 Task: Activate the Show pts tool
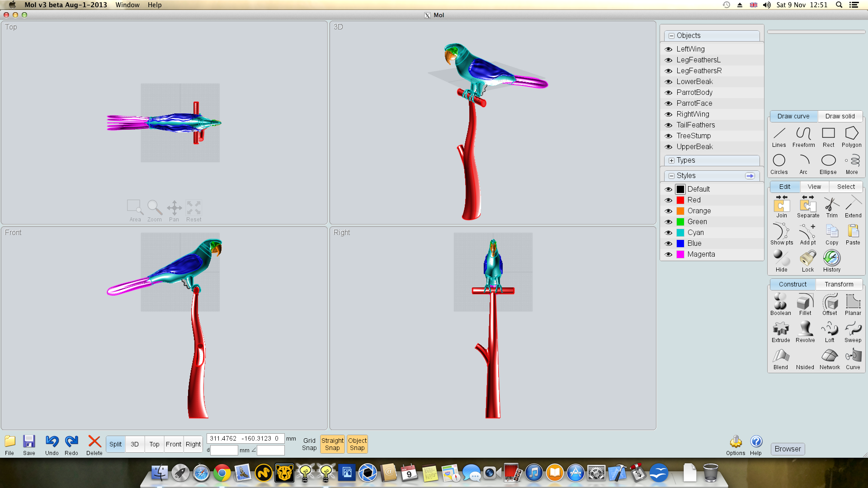click(x=782, y=234)
